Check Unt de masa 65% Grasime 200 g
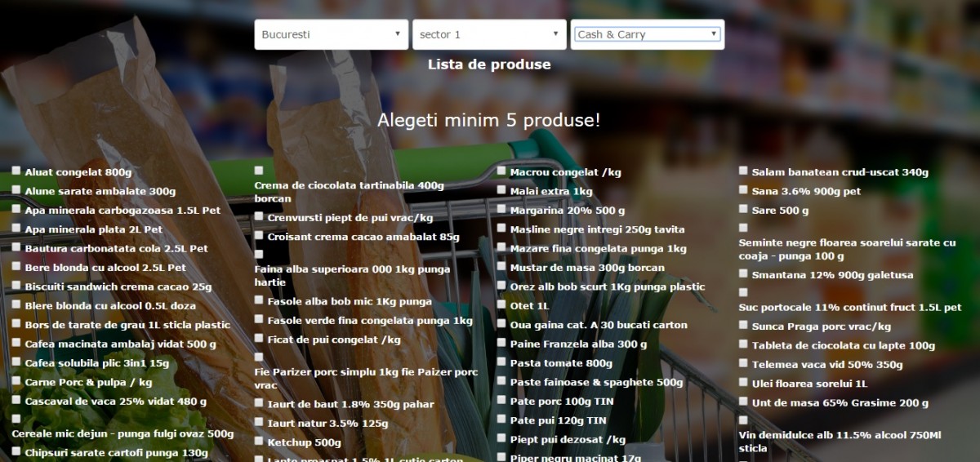Image resolution: width=980 pixels, height=462 pixels. point(743,402)
